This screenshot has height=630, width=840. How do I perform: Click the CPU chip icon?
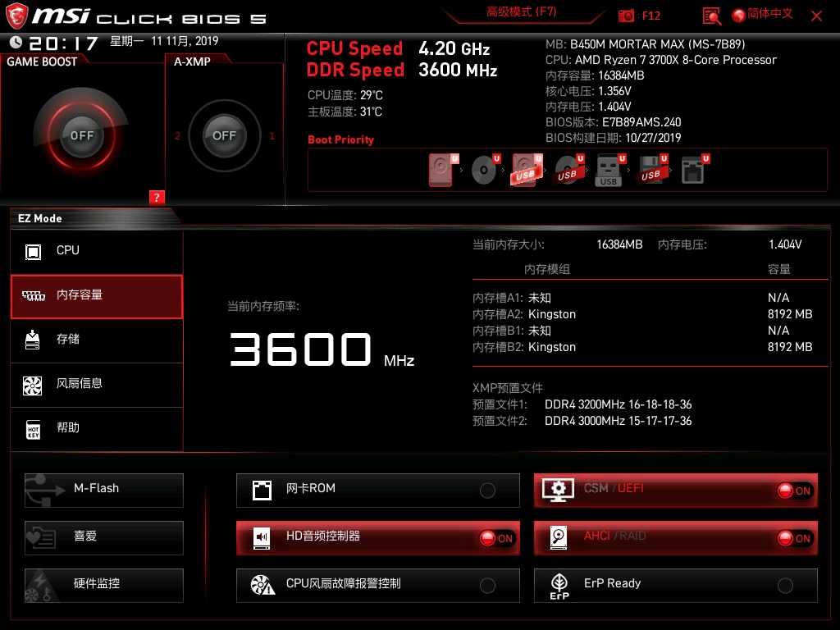coord(33,251)
